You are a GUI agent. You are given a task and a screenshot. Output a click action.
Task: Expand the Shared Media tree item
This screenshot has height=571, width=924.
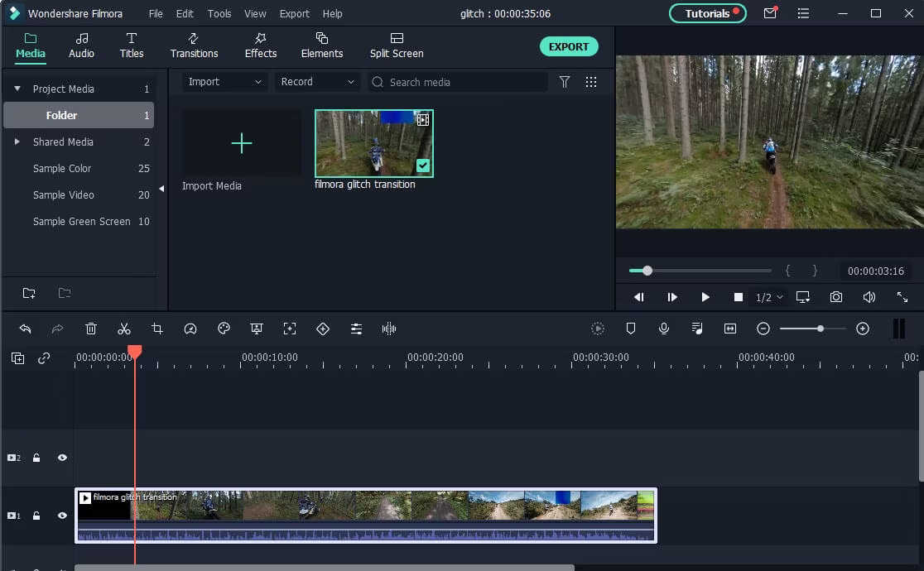(x=17, y=142)
